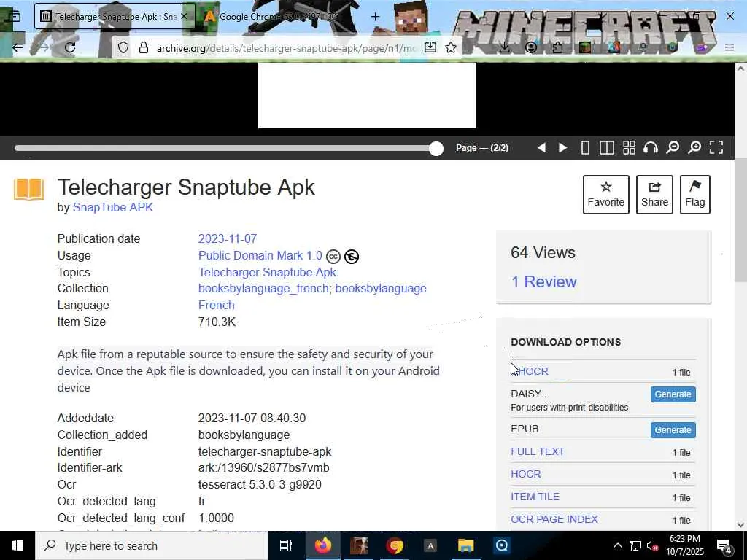Download the ITEM TILE file
This screenshot has height=560, width=747.
coord(535,497)
